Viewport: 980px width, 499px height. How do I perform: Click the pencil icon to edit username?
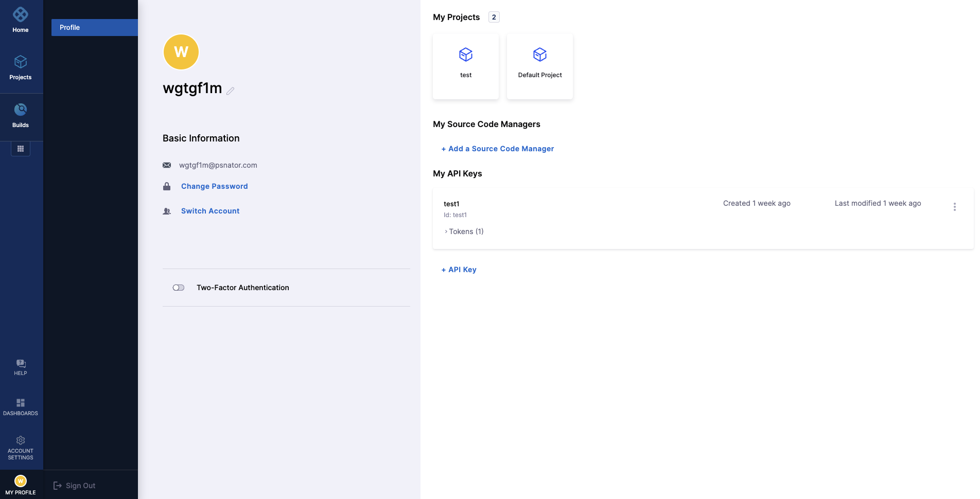tap(231, 91)
